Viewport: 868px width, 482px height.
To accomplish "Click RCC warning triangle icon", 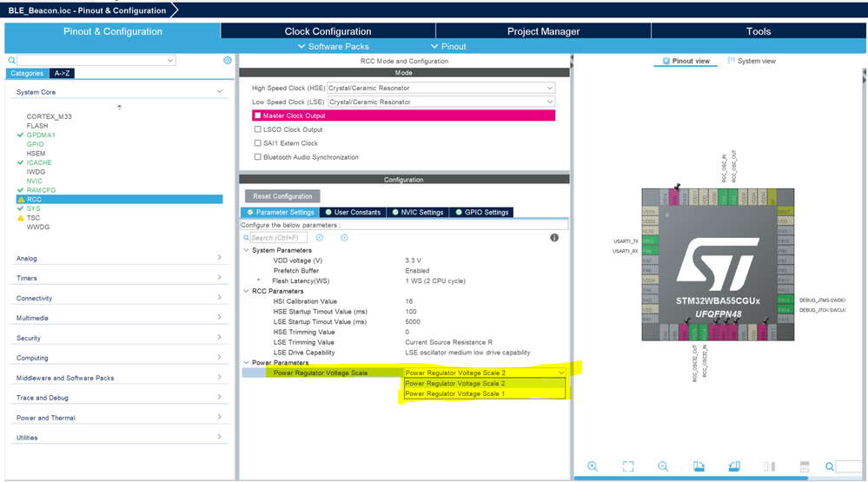I will (21, 199).
